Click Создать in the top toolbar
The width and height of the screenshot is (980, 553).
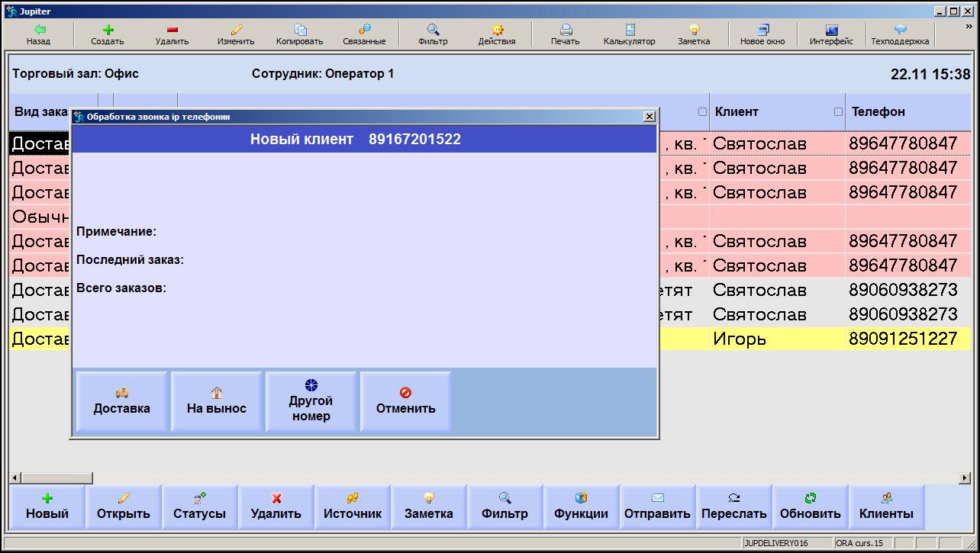(107, 35)
